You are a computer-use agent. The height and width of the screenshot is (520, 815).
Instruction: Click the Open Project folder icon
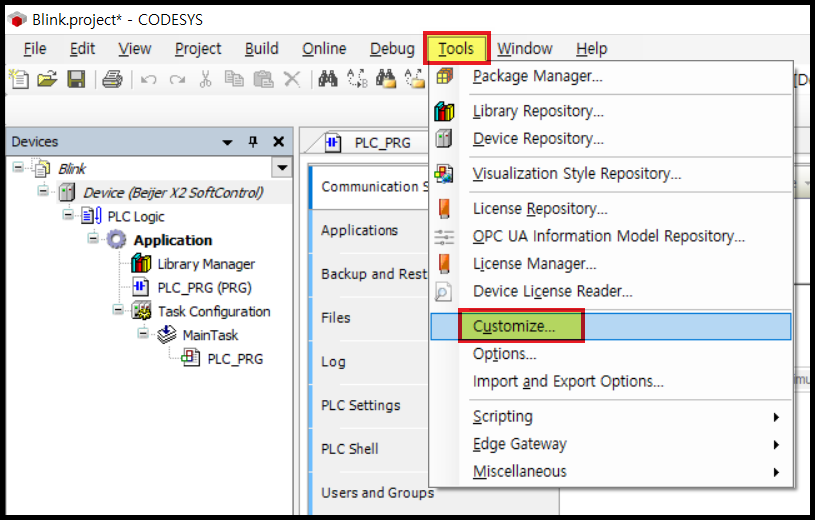click(x=47, y=80)
